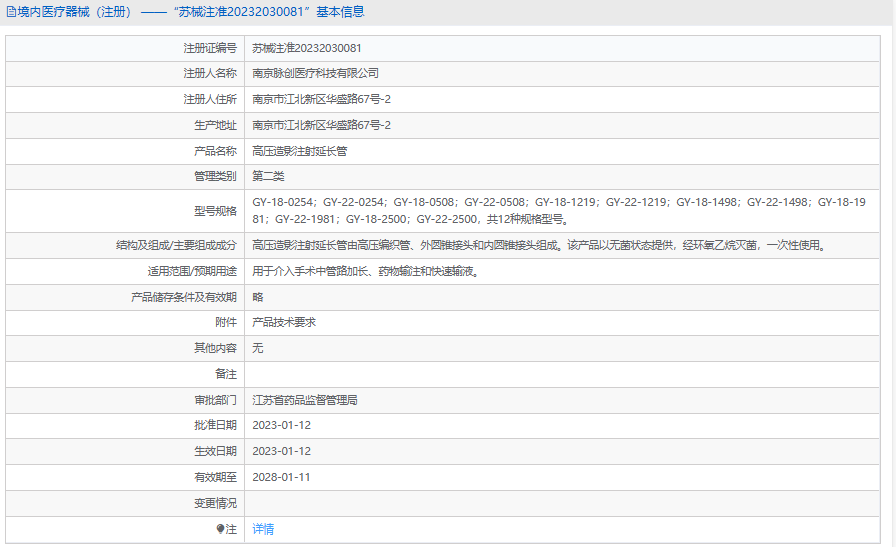
Task: Click management category value 第二类
Action: [x=268, y=176]
